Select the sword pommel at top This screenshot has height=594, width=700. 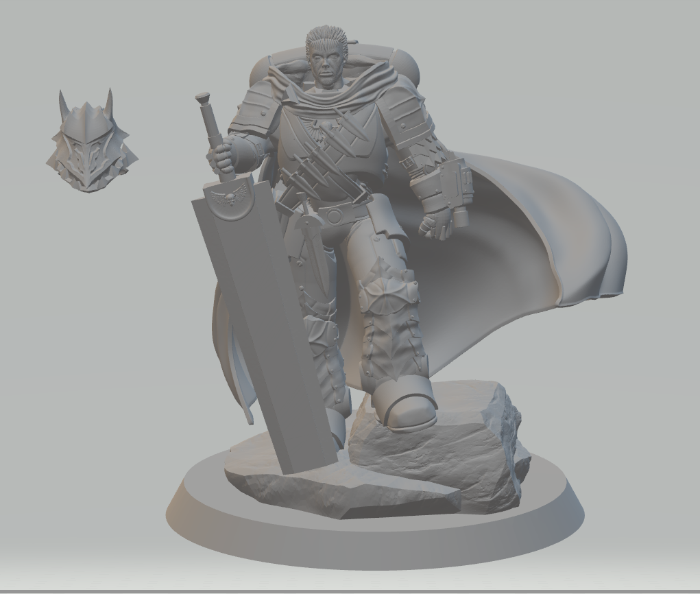click(203, 99)
